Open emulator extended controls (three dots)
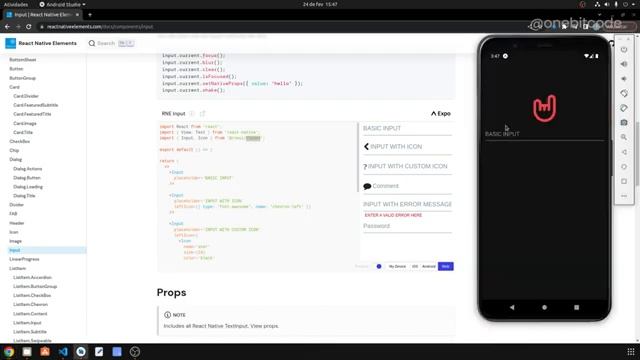640x360 pixels. 624,196
